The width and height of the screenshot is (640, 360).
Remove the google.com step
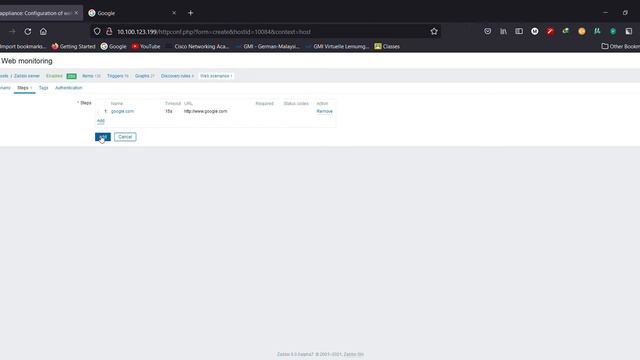click(x=324, y=111)
